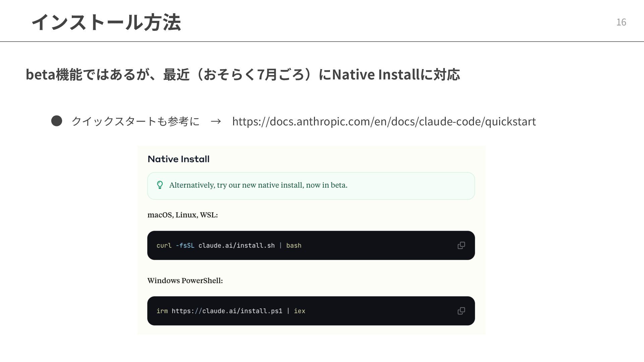Click the 'macOS, Linux, WSL:' label
The height and width of the screenshot is (362, 644).
pos(182,215)
